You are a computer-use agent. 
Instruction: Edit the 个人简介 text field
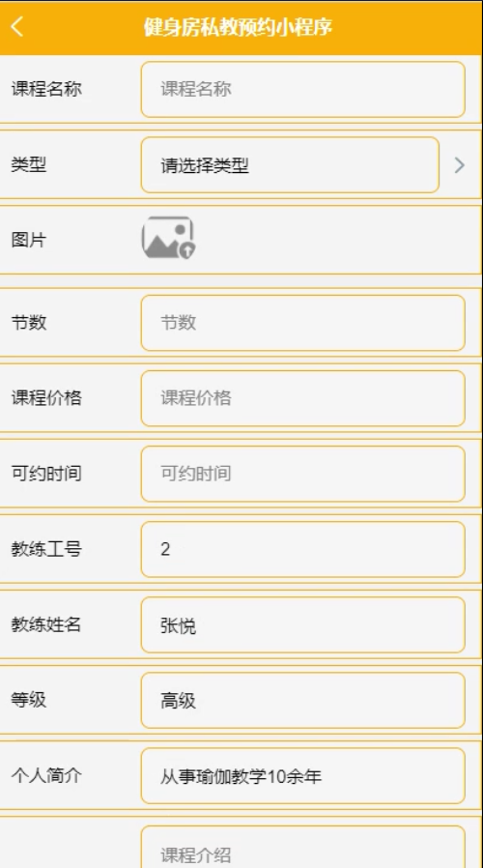click(302, 775)
